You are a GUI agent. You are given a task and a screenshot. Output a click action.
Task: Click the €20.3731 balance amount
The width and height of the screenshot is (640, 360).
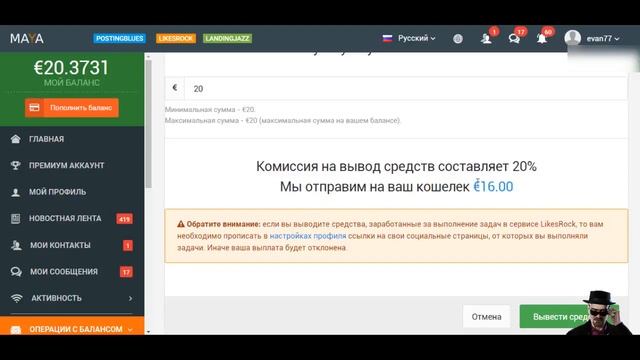coord(71,68)
